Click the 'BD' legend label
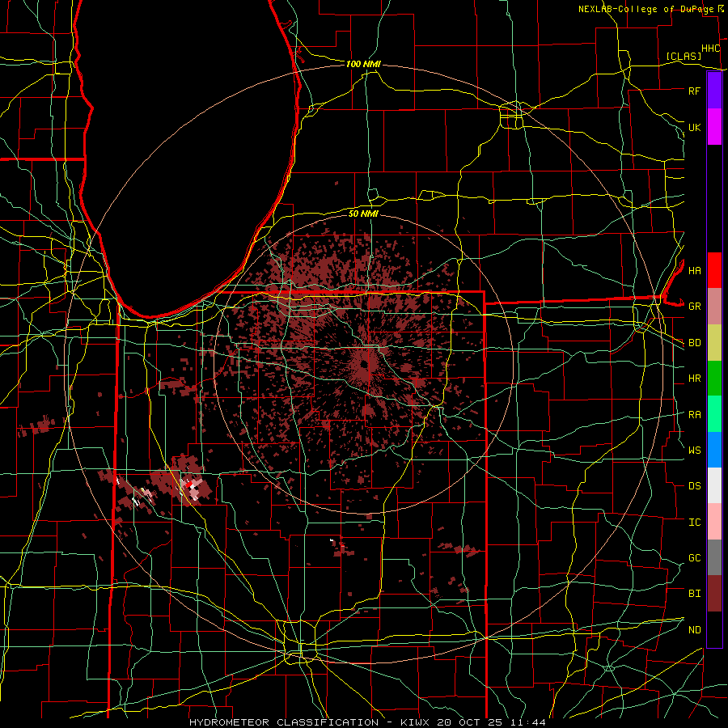728x728 pixels. pyautogui.click(x=694, y=343)
